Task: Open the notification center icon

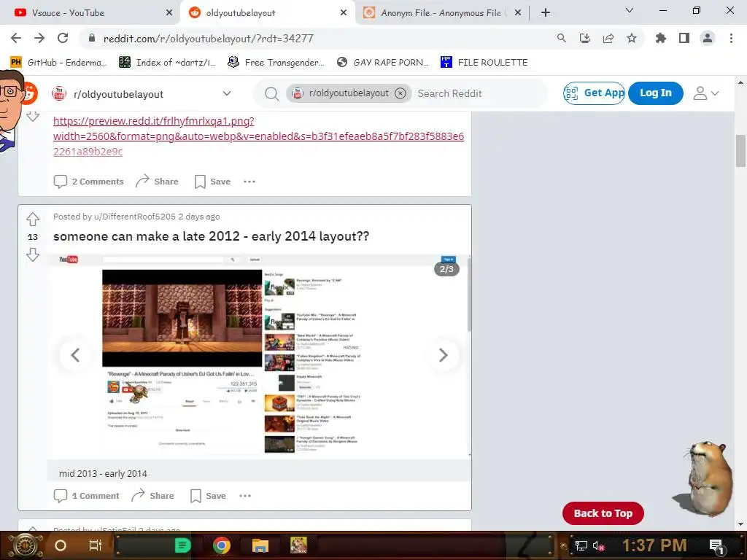Action: (717, 546)
